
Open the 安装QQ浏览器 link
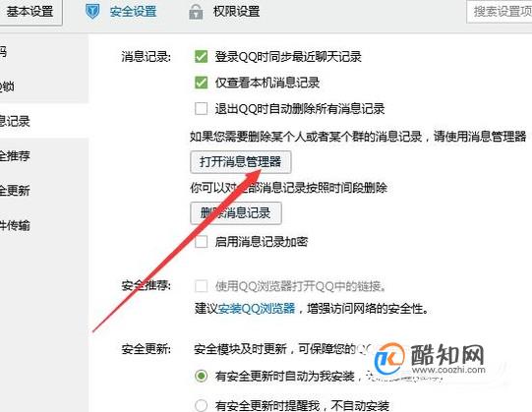point(256,309)
